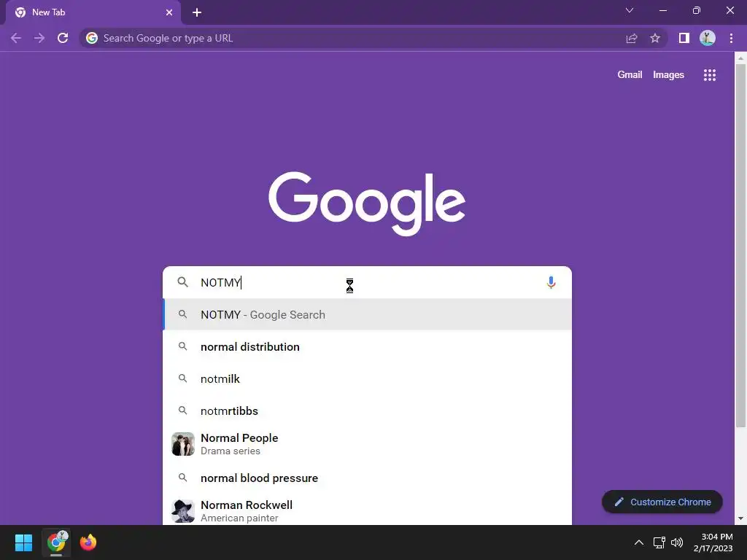Open the network status icon in the tray
The image size is (747, 560).
[659, 542]
